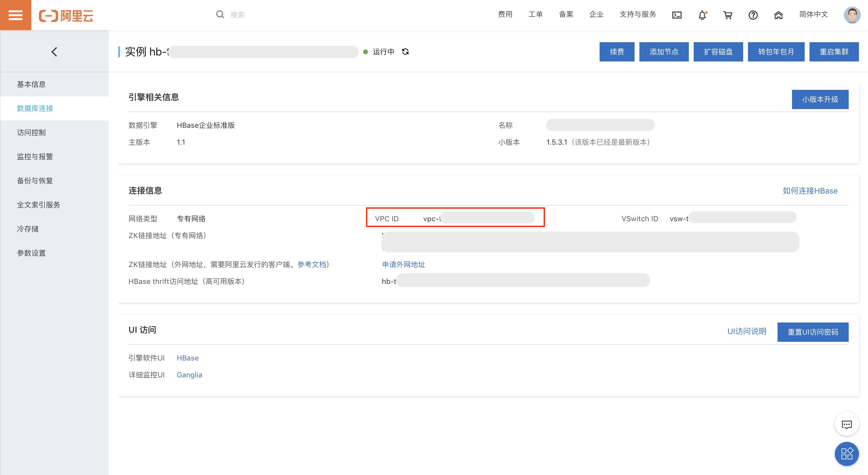Select 全文索引服务 in the sidebar

tap(54, 205)
